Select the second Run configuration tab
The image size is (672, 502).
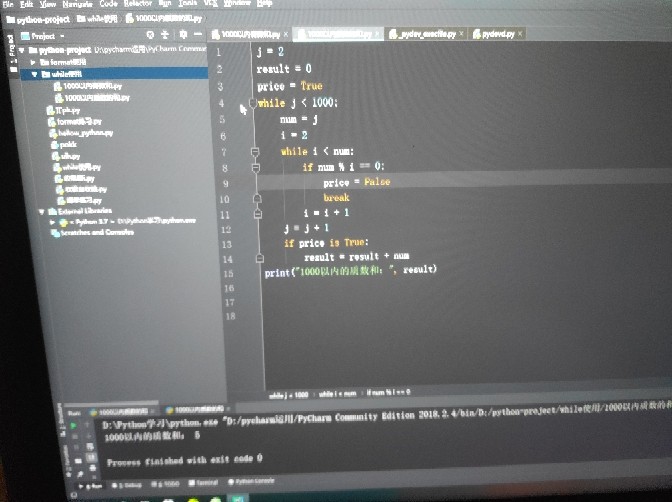[x=198, y=409]
